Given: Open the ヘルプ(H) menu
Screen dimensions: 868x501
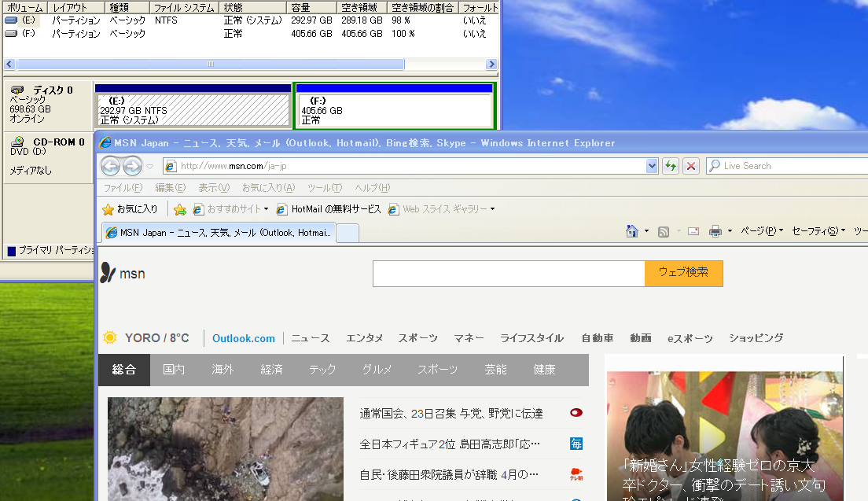Looking at the screenshot, I should pyautogui.click(x=373, y=188).
